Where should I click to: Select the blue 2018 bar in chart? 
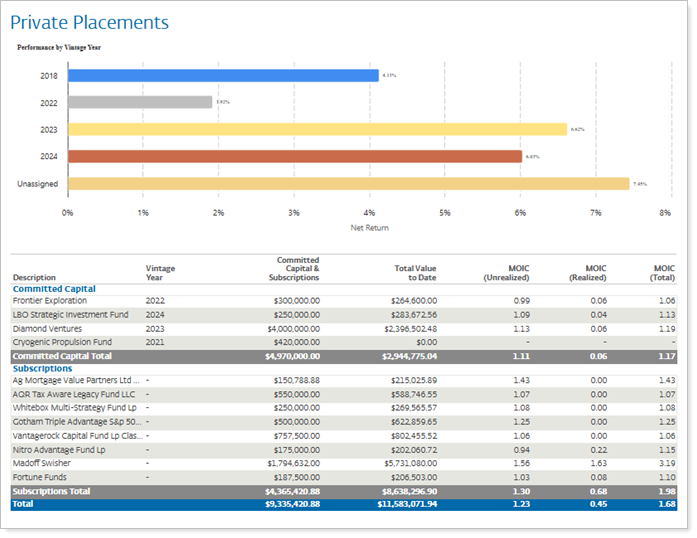tap(223, 76)
